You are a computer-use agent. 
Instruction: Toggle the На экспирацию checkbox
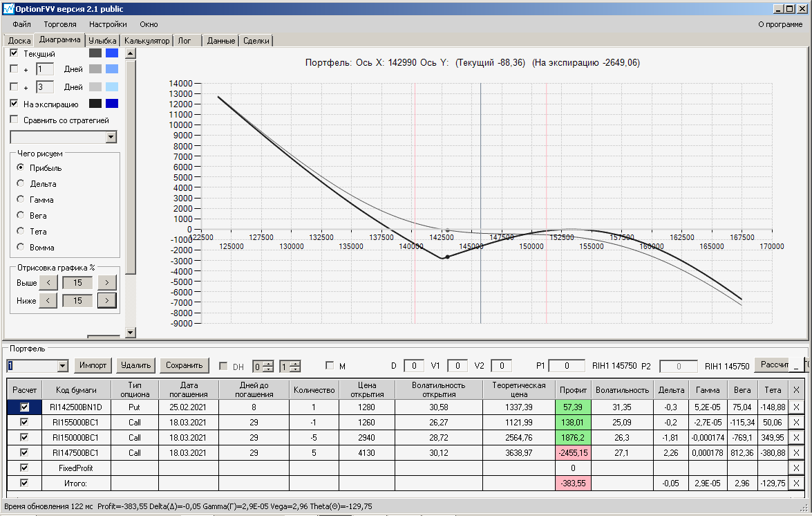click(14, 104)
